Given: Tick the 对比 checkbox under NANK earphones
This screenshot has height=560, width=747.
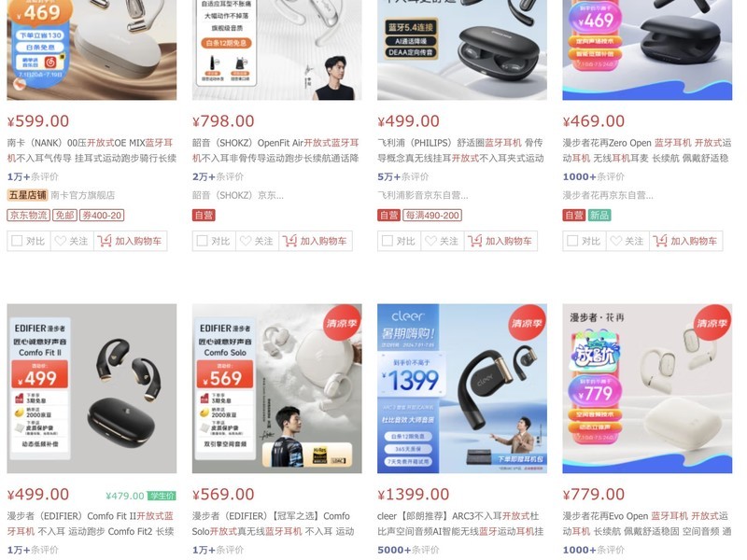Looking at the screenshot, I should pos(17,241).
